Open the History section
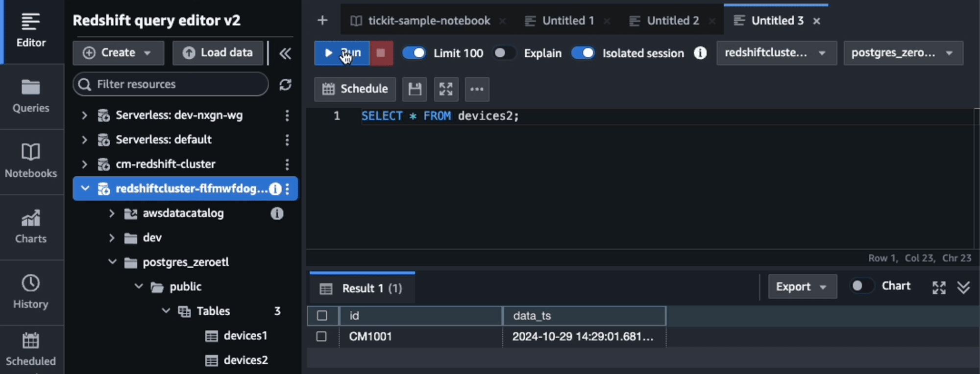The image size is (980, 374). (x=31, y=292)
